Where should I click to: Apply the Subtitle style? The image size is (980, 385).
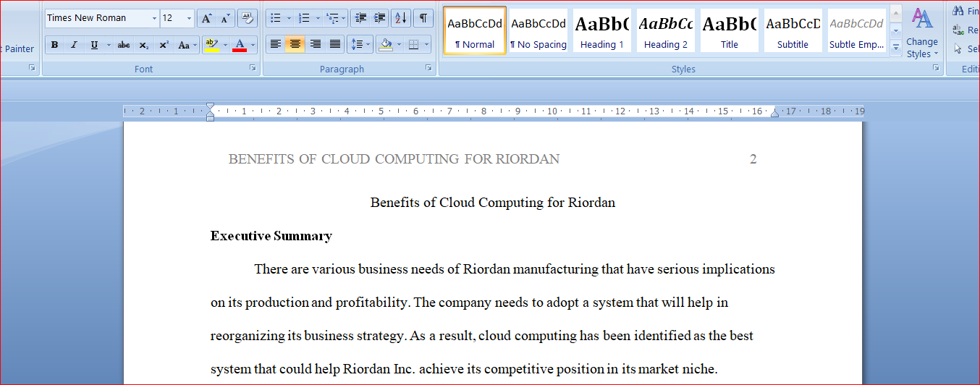point(793,30)
